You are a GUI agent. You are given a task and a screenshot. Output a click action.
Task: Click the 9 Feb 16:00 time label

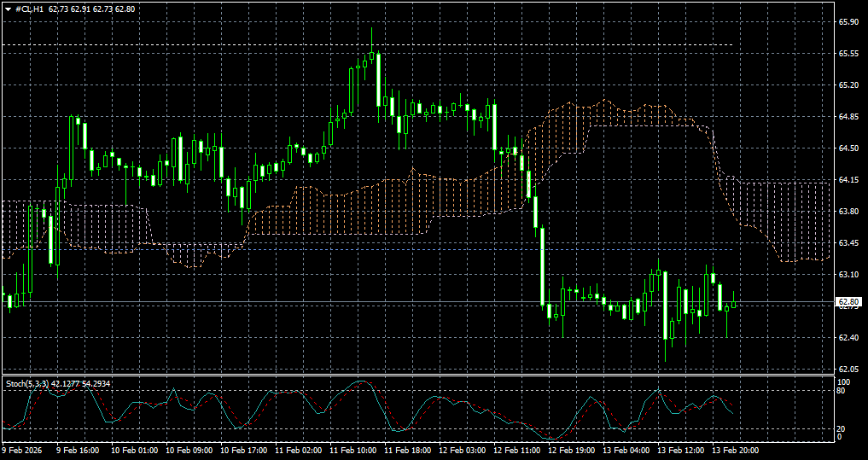pos(78,451)
